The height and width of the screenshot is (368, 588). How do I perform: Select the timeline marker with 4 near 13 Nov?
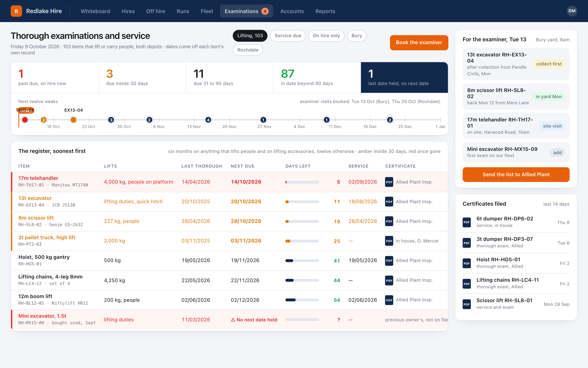tap(208, 120)
